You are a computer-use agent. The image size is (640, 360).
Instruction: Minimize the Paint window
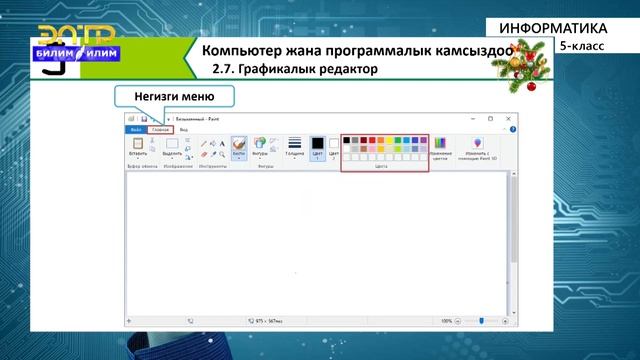(x=473, y=119)
